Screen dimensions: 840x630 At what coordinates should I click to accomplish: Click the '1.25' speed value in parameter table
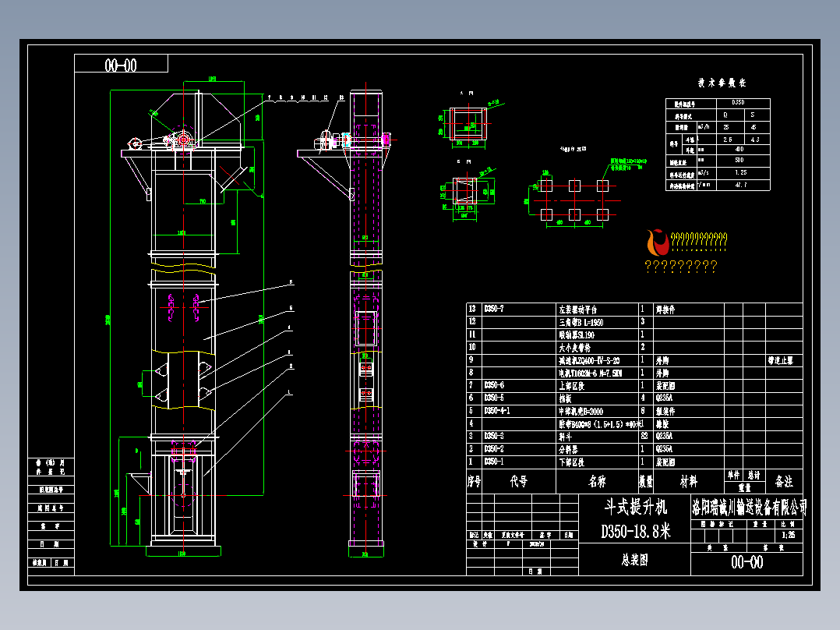click(741, 172)
